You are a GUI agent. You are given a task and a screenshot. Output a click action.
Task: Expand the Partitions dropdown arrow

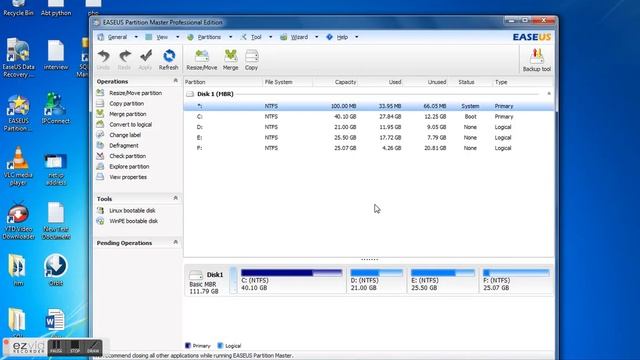[231, 37]
